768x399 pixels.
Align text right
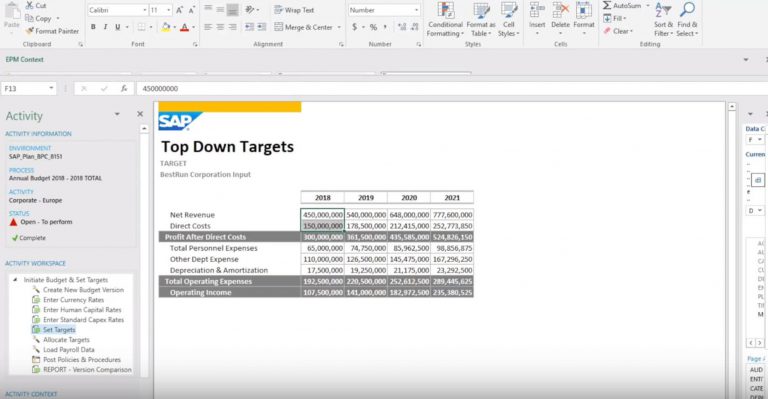pyautogui.click(x=233, y=27)
